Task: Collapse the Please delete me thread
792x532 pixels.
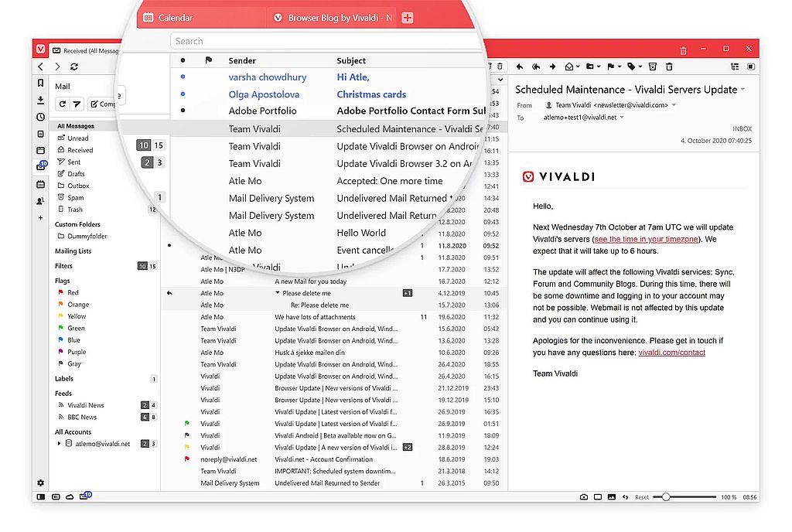Action: click(x=278, y=293)
